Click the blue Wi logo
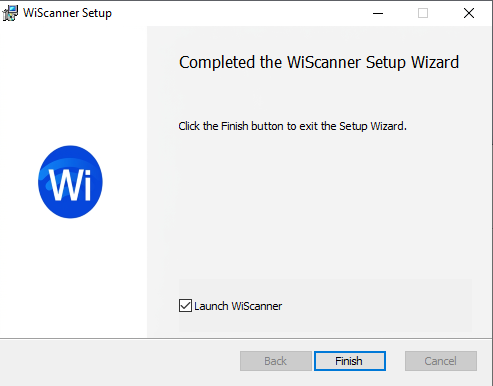This screenshot has height=386, width=493. coord(70,182)
